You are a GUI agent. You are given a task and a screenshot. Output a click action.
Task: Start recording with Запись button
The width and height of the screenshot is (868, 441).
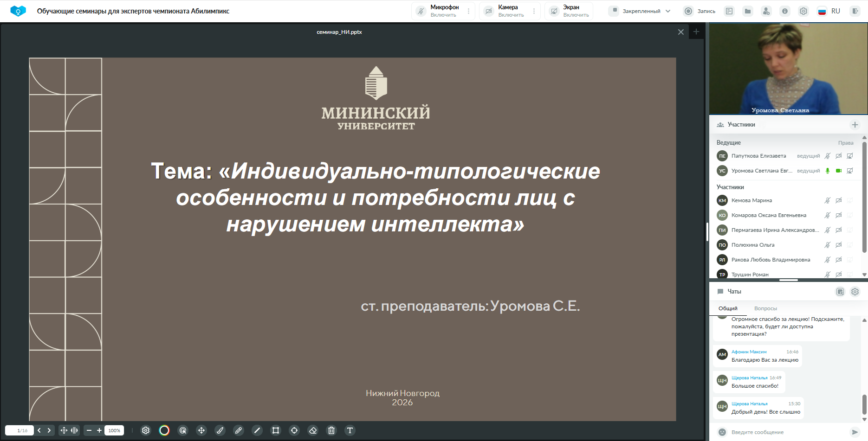point(700,11)
